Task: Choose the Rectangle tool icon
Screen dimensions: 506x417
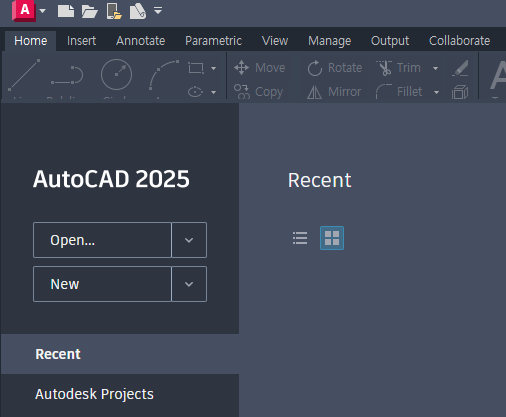Action: tap(196, 68)
